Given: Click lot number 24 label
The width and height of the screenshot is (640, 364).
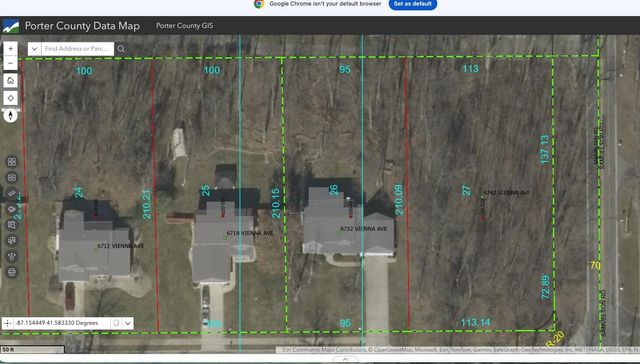Looking at the screenshot, I should click(x=78, y=192).
